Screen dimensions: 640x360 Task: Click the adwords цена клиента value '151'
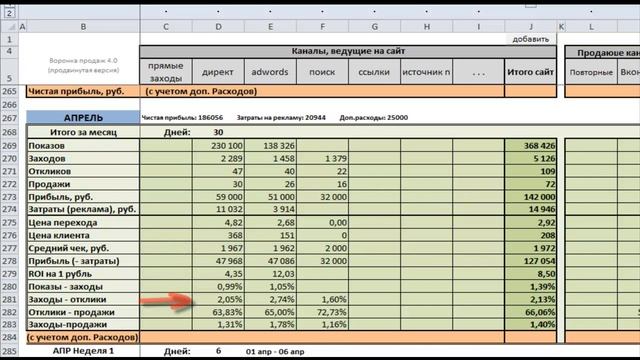click(270, 235)
